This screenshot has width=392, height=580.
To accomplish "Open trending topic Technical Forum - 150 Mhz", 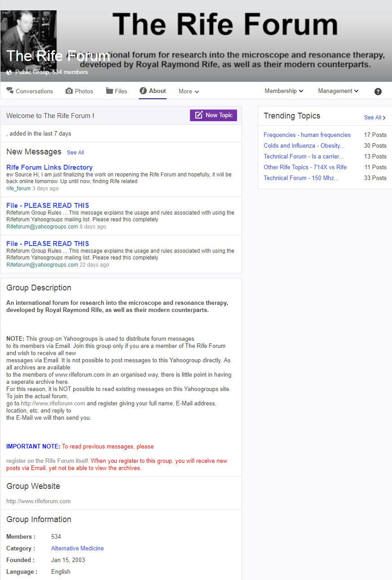I will pos(301,178).
